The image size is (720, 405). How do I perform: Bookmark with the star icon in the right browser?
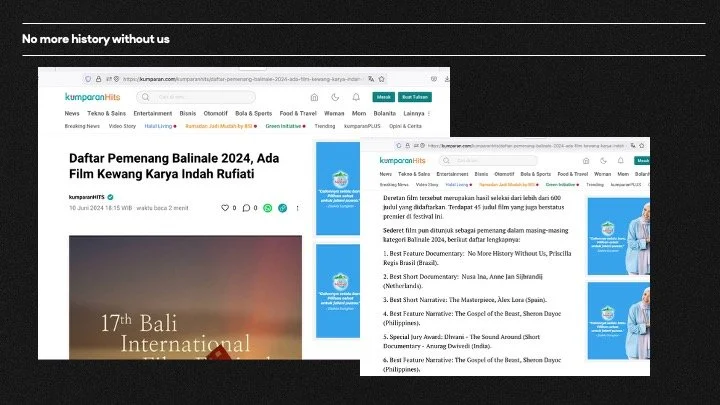[641, 146]
